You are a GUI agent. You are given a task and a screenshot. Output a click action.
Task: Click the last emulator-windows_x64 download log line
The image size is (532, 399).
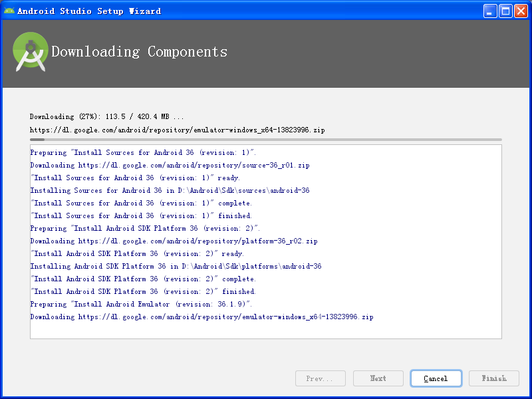[x=201, y=317]
